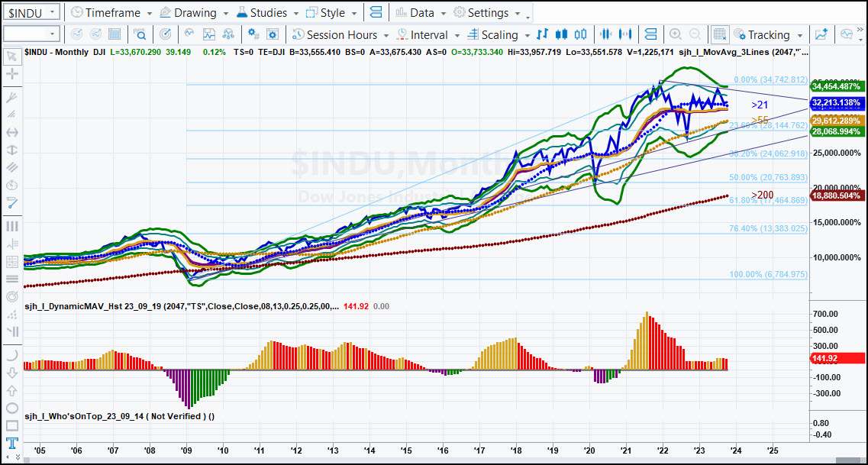Open the Tracking dropdown

[x=770, y=34]
